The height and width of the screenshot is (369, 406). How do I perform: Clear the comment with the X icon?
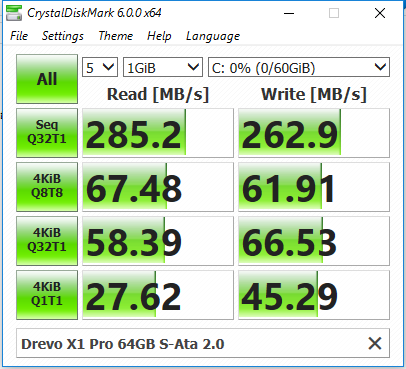click(375, 343)
